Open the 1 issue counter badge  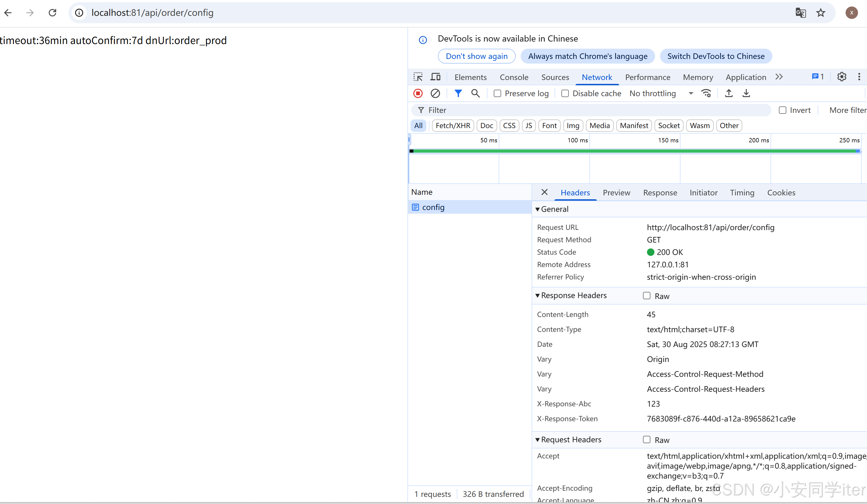[x=817, y=77]
